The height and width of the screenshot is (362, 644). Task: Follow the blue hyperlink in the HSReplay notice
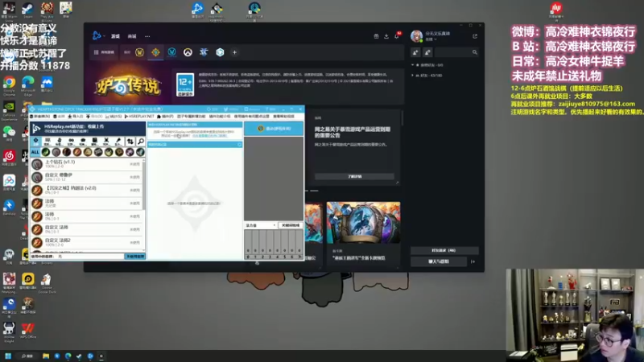[x=209, y=135]
